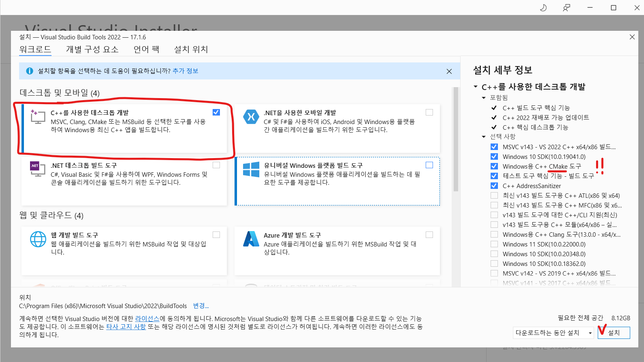644x362 pixels.
Task: Check .NET을 사용한 모바일 개발 workload
Action: pyautogui.click(x=429, y=112)
